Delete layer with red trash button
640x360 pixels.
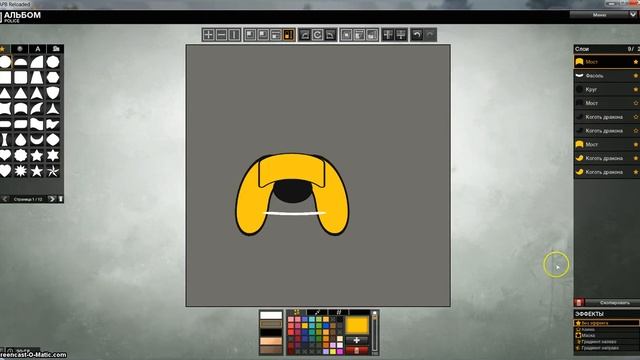[x=579, y=302]
